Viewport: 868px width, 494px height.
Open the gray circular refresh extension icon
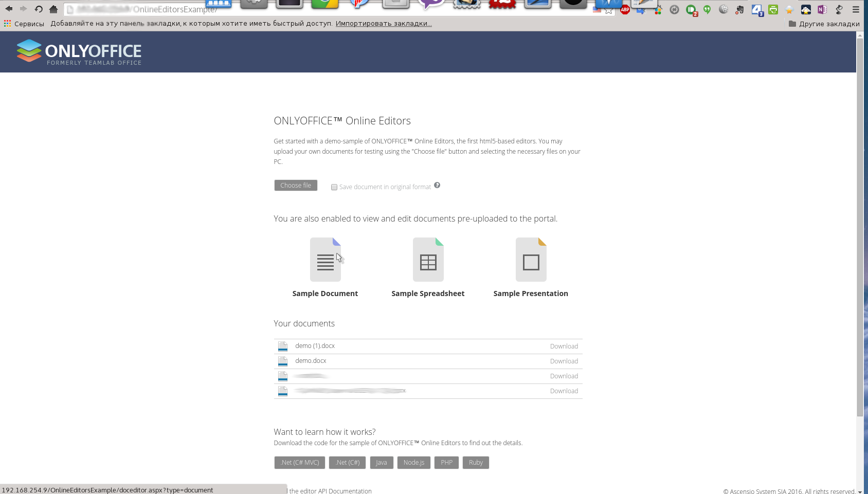(x=674, y=9)
